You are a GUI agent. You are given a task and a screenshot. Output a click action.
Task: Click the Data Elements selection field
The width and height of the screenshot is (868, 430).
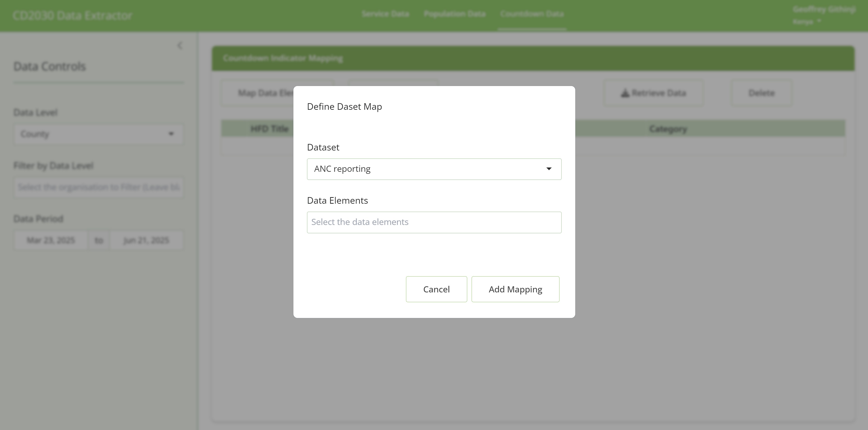pyautogui.click(x=434, y=222)
